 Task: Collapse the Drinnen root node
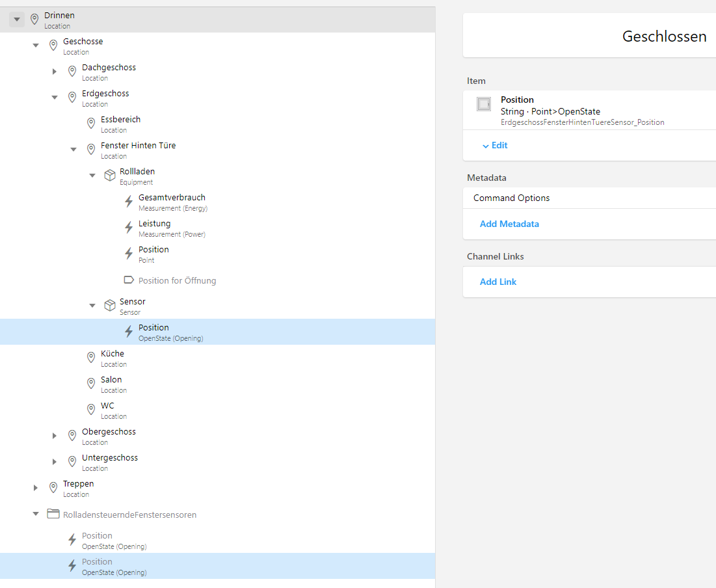[17, 20]
